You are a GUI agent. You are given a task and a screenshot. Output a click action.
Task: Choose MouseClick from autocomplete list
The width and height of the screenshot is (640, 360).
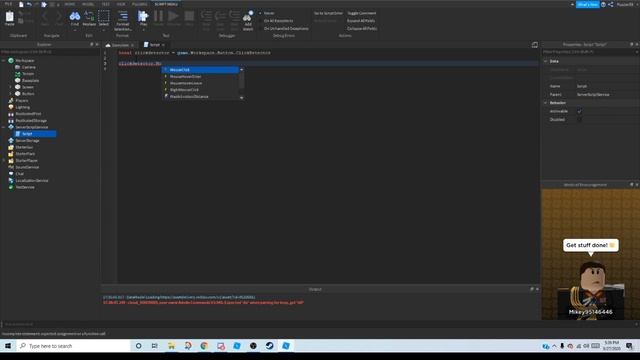tap(200, 70)
